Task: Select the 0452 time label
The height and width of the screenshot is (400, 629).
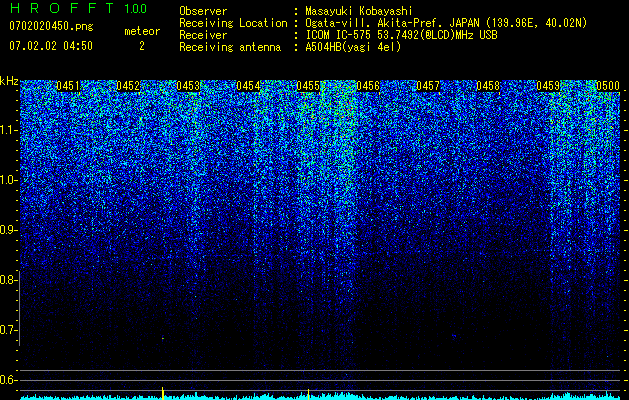Action: point(128,86)
